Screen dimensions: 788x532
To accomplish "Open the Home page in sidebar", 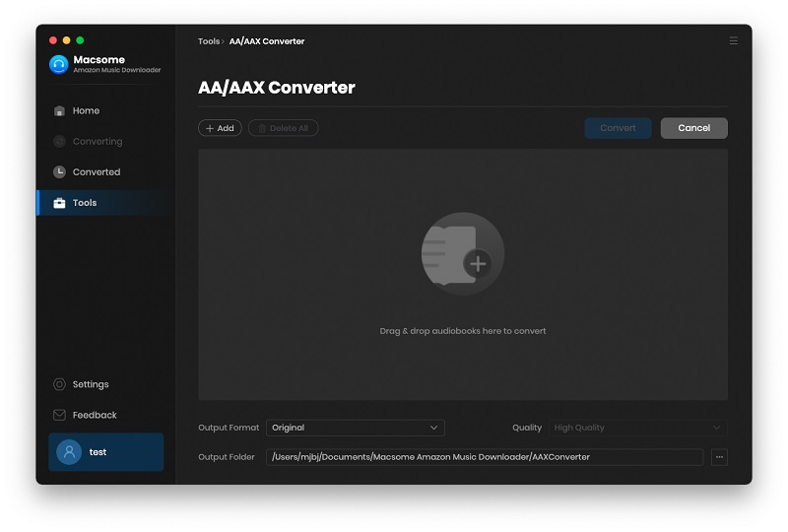I will [105, 110].
